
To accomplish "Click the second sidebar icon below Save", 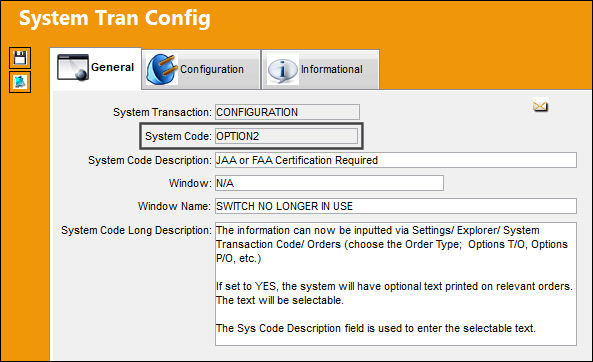I will coord(20,82).
